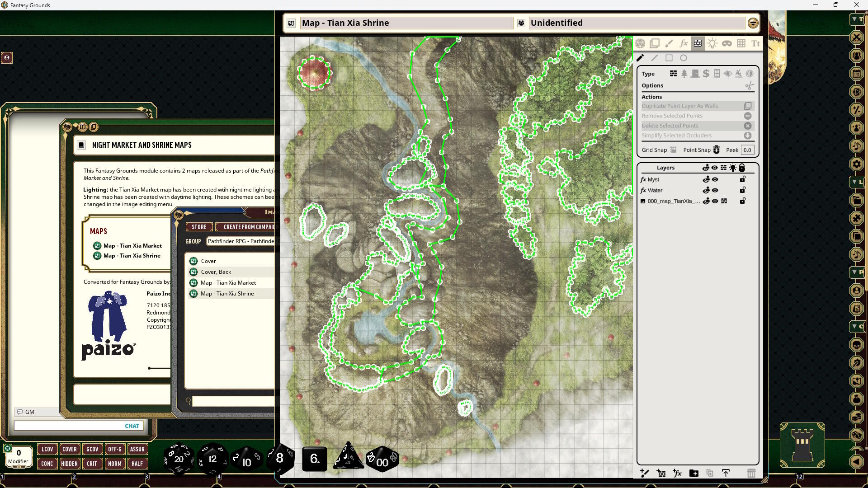
Task: Click the CHAT button
Action: [132, 426]
